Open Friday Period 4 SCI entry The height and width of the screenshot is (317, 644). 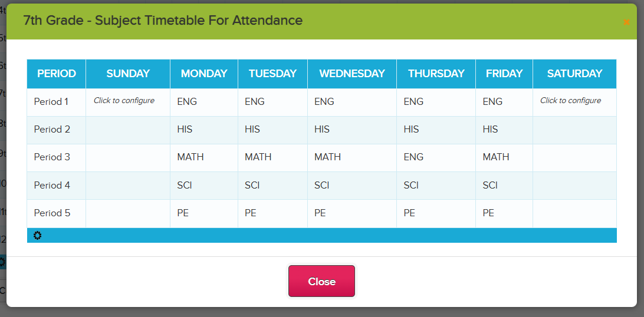(x=504, y=186)
